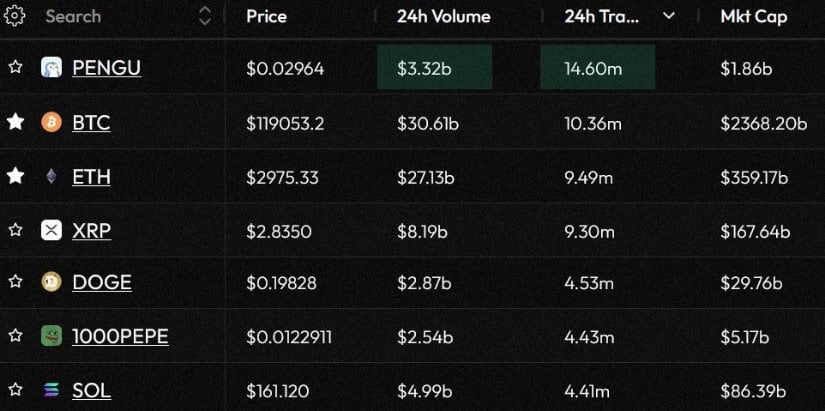Viewport: 825px width, 411px height.
Task: Open the 1000PEPE symbol link
Action: click(120, 336)
